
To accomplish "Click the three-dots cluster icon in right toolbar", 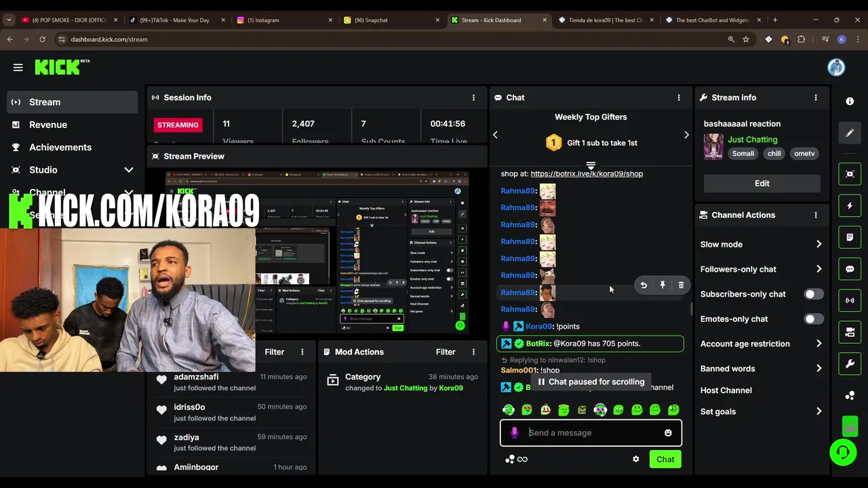I will pos(850,396).
